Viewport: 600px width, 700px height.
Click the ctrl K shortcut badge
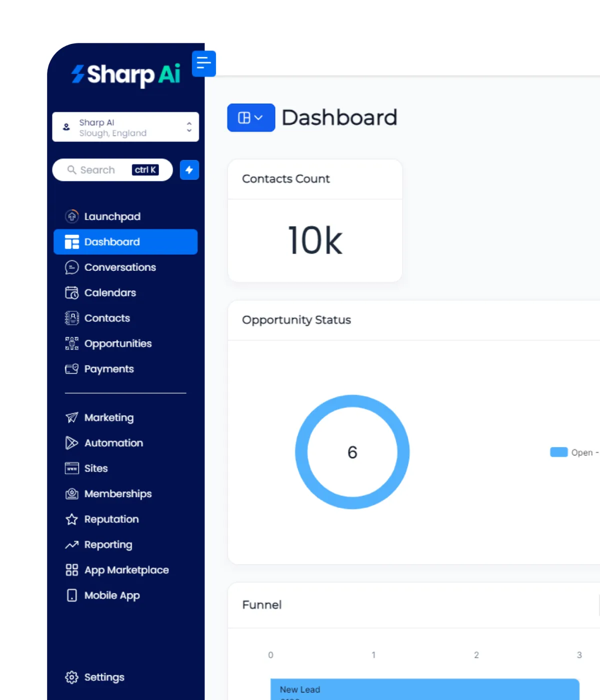click(145, 170)
